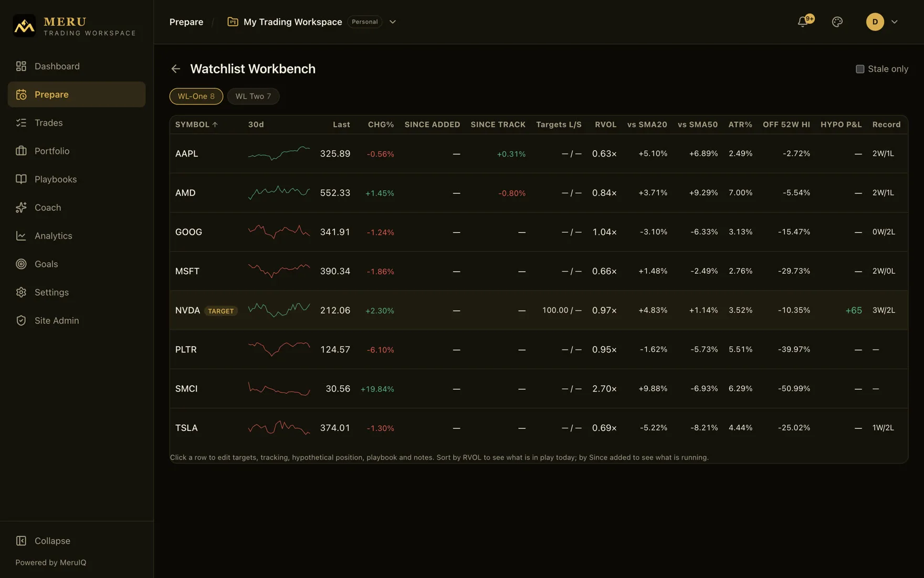
Task: Switch to the WL Two 7 tab
Action: [x=253, y=96]
